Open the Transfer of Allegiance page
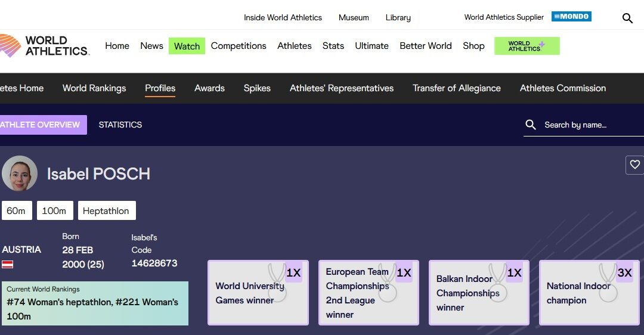This screenshot has height=335, width=644. [457, 88]
